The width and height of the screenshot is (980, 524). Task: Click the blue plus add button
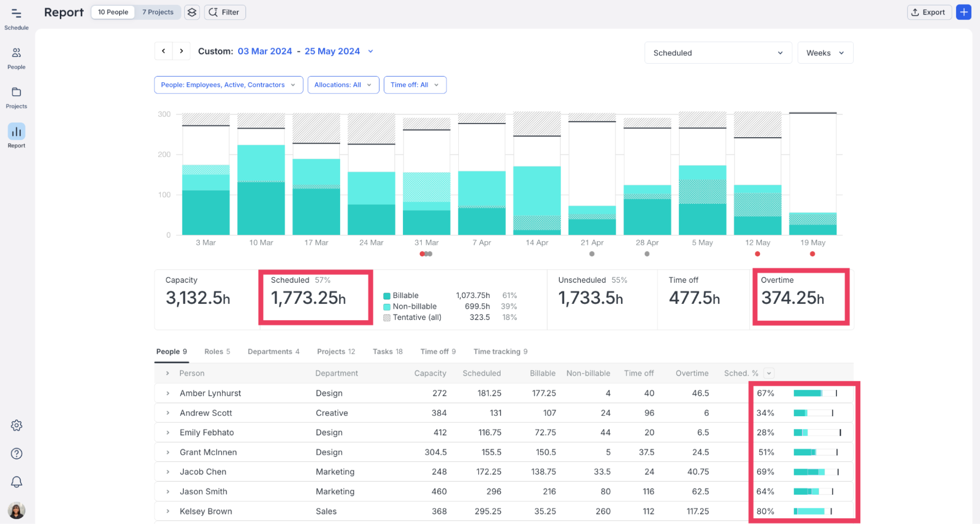(963, 12)
